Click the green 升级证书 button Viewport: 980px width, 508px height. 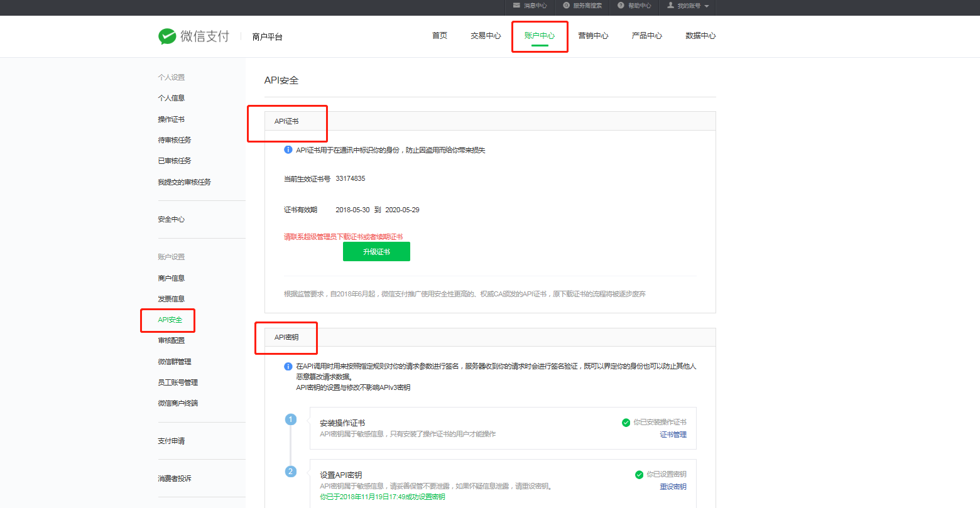click(x=376, y=252)
